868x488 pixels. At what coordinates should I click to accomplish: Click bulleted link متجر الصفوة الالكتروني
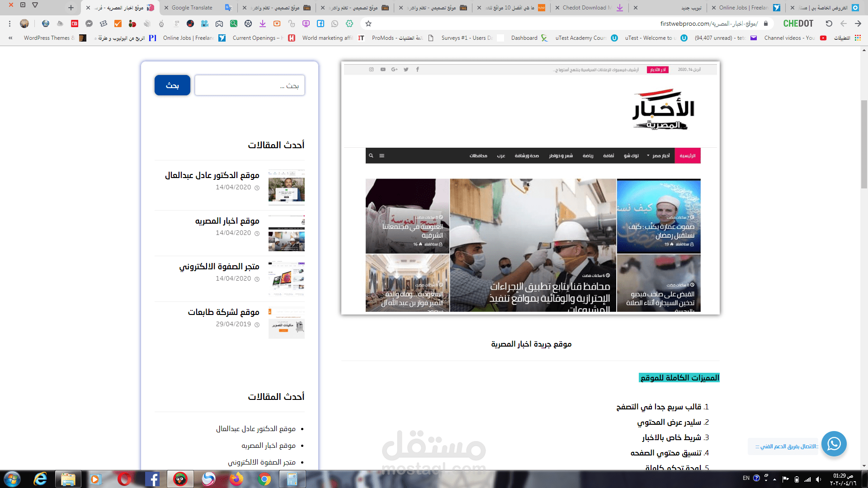[x=261, y=462]
